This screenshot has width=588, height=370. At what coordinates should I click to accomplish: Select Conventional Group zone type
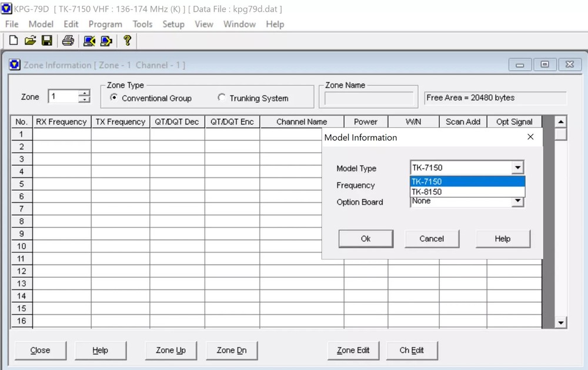(113, 97)
